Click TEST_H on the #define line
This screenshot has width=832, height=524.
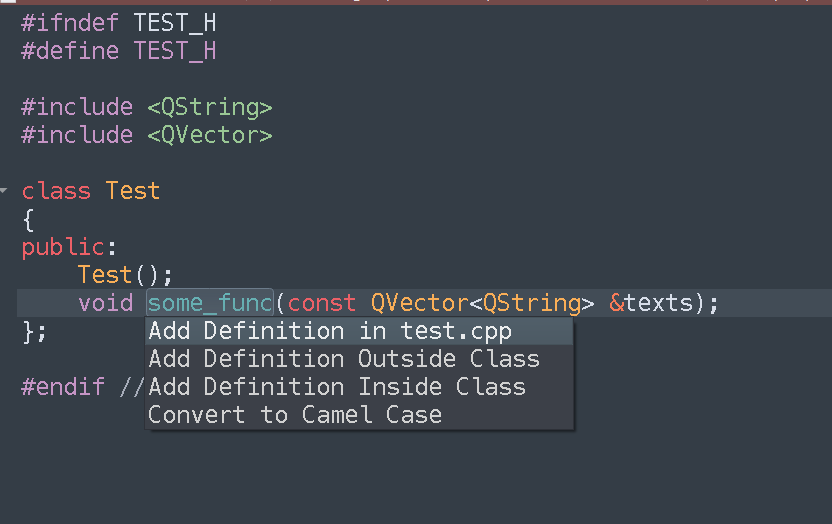point(175,51)
